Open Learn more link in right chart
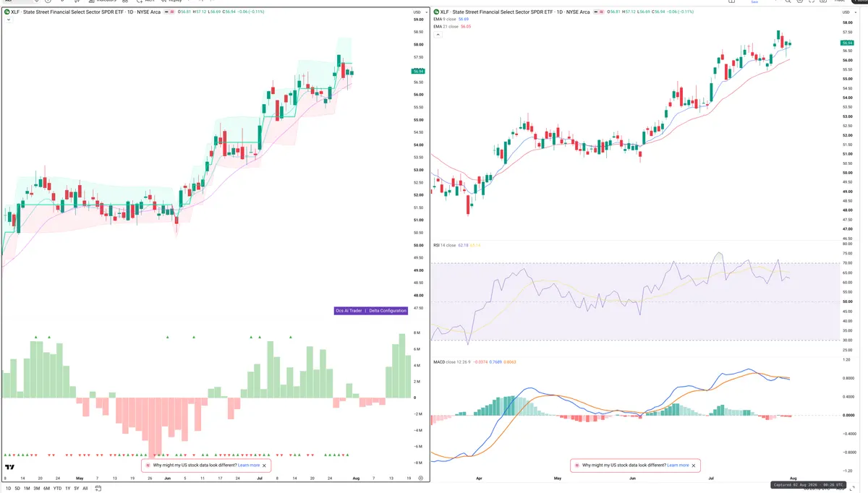 coord(678,466)
